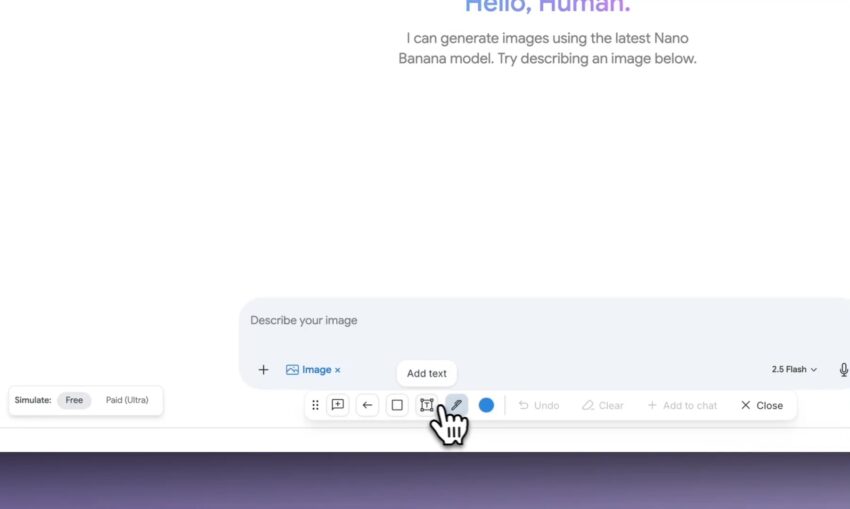
Task: Focus the Describe your image field
Action: 544,320
